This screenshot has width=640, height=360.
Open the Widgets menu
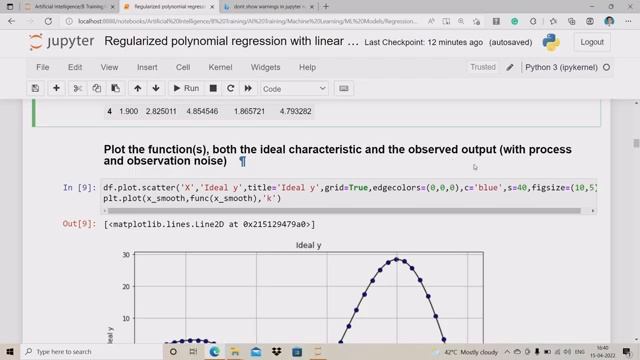point(265,67)
